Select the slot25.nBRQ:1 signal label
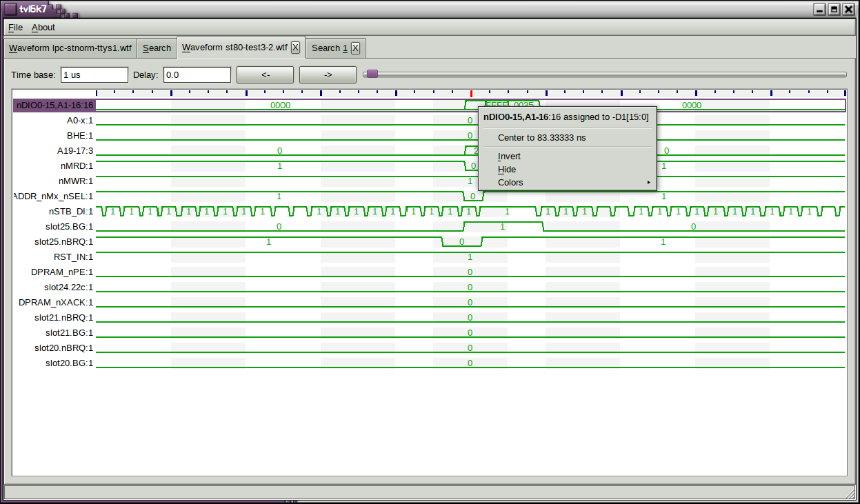The image size is (860, 504). coord(63,242)
